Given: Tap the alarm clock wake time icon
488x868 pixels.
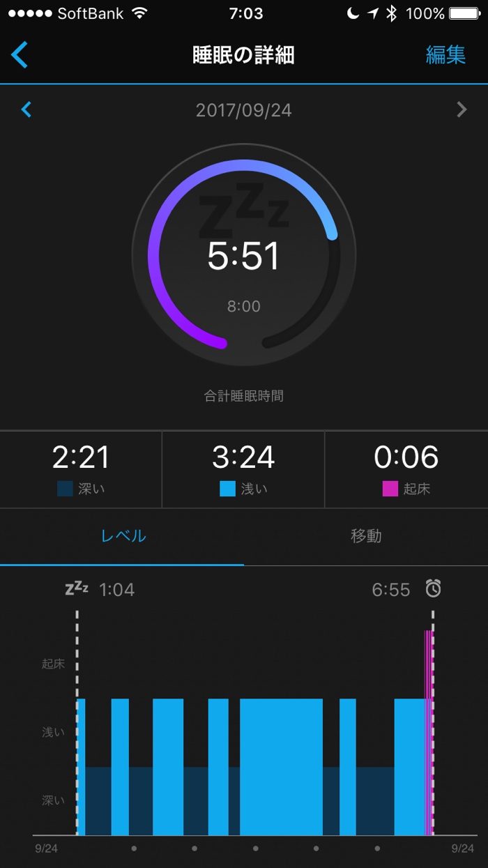Looking at the screenshot, I should point(433,589).
